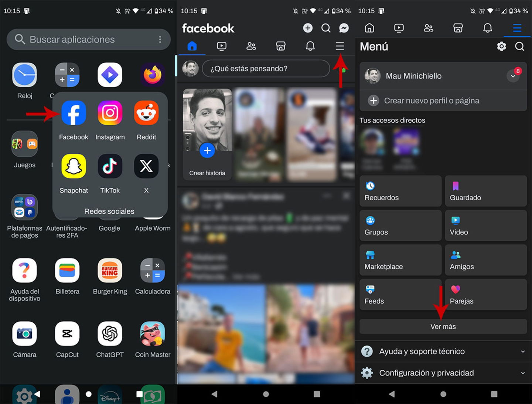Image resolution: width=532 pixels, height=404 pixels.
Task: Tap profile picture beside post field
Action: [191, 69]
